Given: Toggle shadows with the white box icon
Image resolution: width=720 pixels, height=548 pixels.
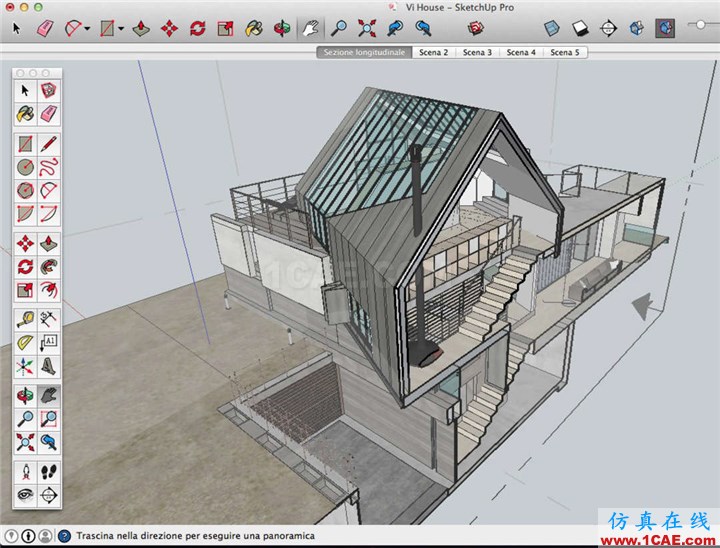Looking at the screenshot, I should coord(580,28).
